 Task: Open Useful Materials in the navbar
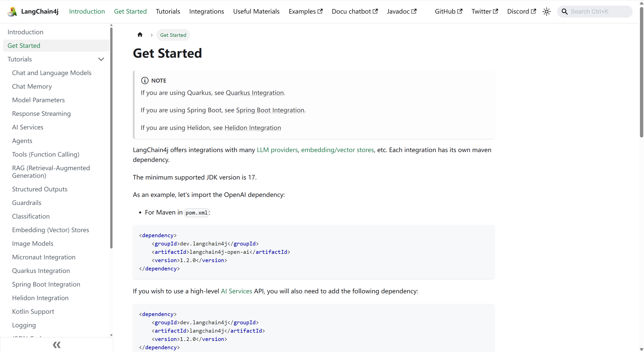256,12
